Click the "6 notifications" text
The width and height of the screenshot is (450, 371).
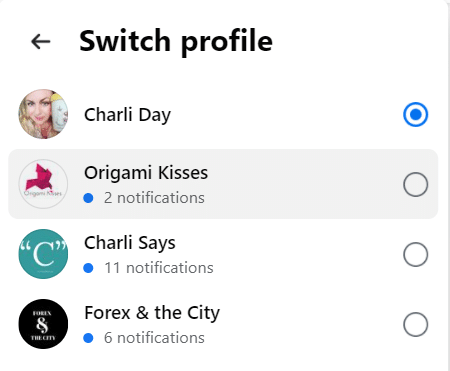tap(154, 338)
